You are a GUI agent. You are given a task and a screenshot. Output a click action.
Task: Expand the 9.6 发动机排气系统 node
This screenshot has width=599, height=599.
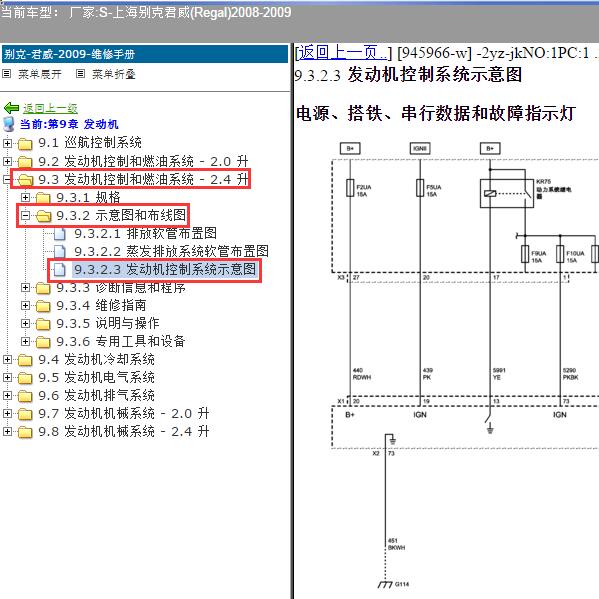pos(7,395)
